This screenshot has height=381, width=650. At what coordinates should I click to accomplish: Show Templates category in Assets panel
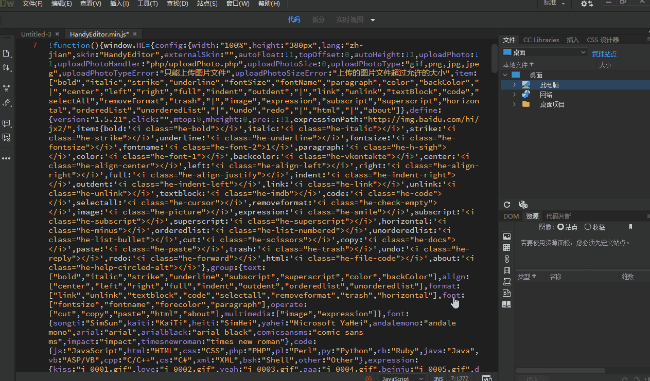tap(507, 293)
